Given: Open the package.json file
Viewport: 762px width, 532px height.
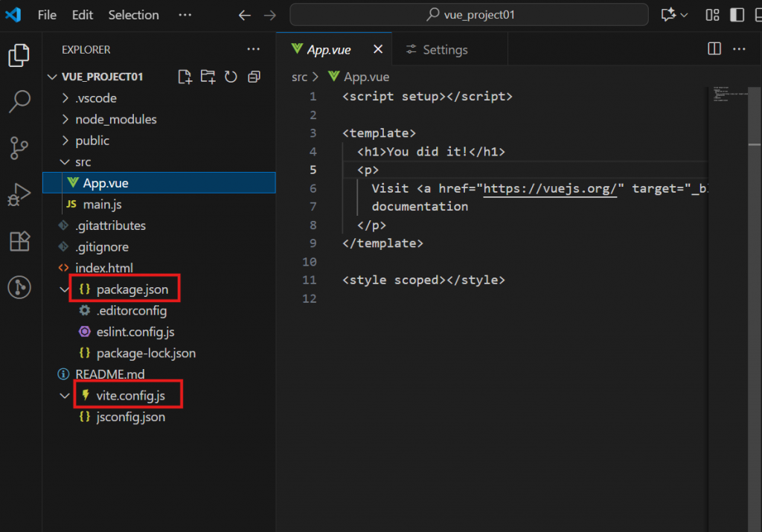Looking at the screenshot, I should coord(159,289).
